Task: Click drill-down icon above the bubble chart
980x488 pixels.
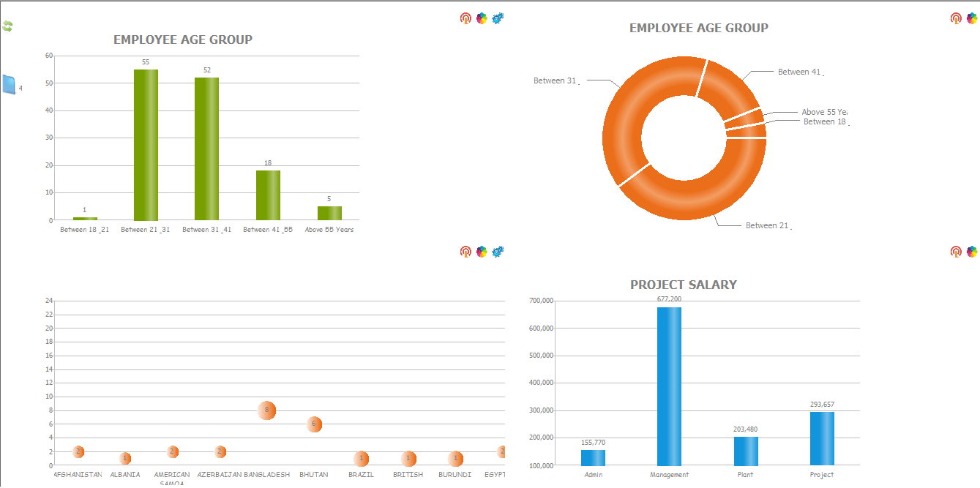Action: (464, 251)
